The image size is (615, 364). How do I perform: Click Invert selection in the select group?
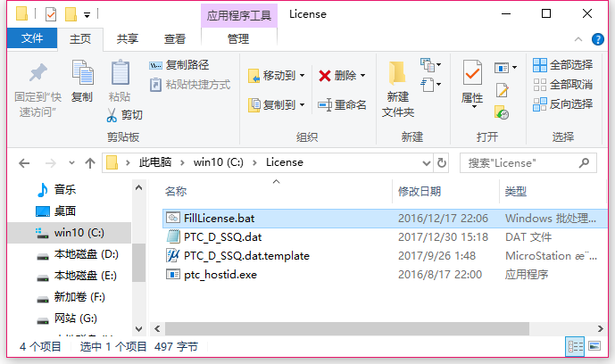[562, 104]
